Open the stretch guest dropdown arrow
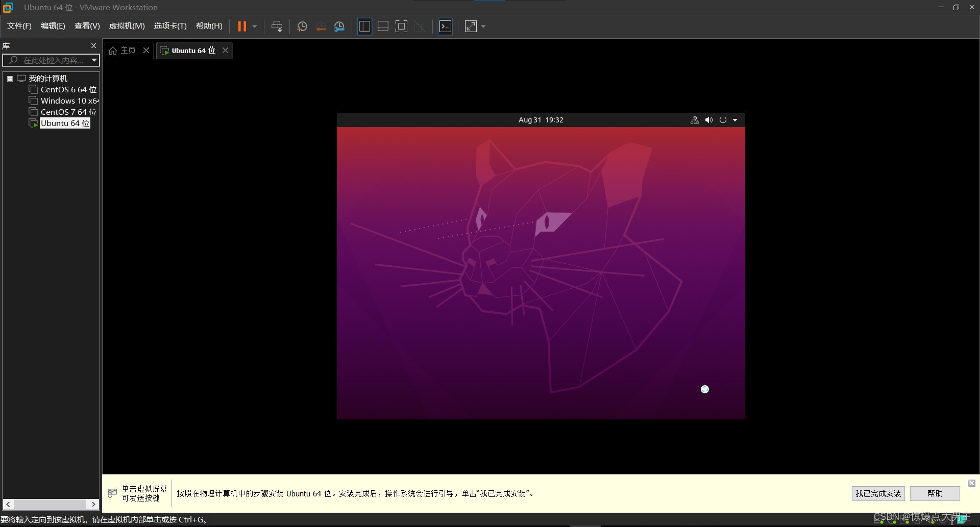The height and width of the screenshot is (527, 980). (483, 27)
